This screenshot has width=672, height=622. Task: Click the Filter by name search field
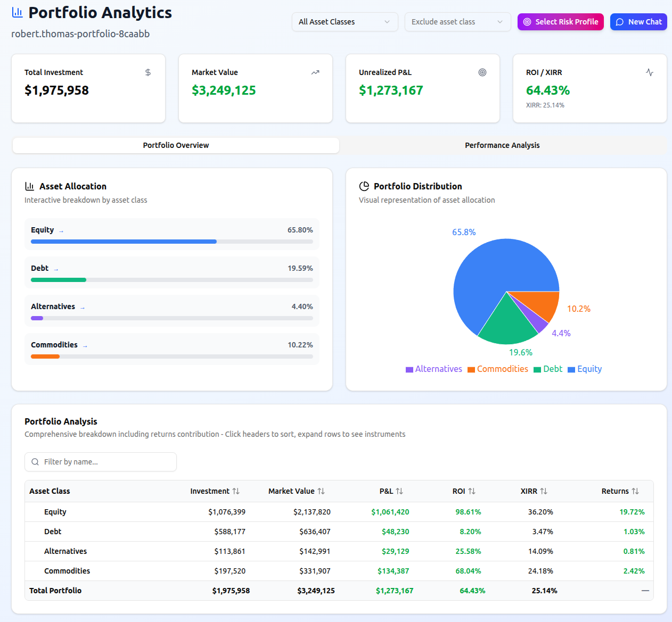[x=101, y=462]
